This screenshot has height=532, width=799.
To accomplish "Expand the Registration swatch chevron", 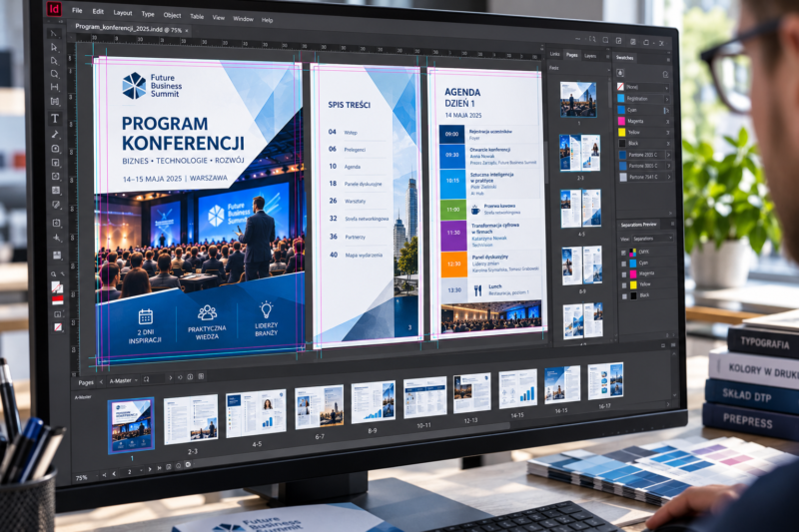I will [666, 99].
